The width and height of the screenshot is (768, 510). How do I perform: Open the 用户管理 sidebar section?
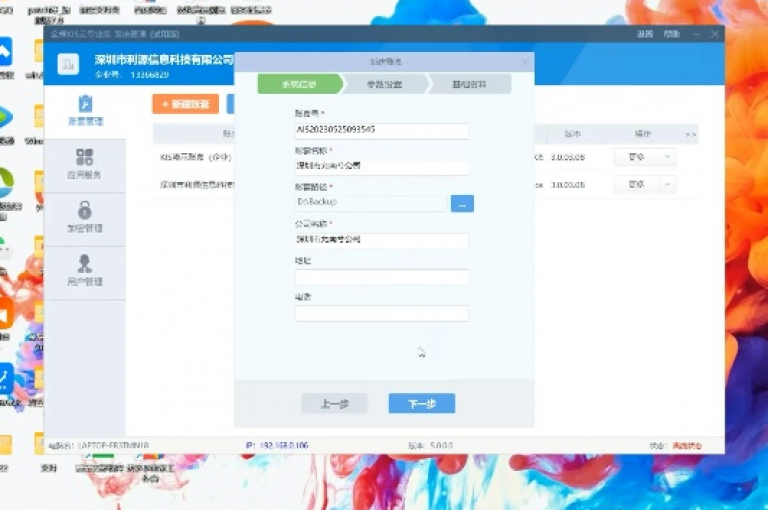pos(85,272)
